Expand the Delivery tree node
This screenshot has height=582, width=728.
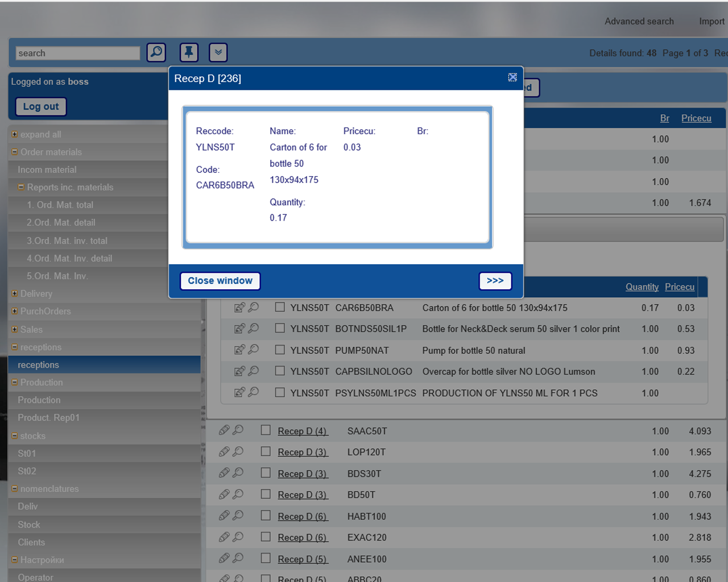[x=14, y=294]
